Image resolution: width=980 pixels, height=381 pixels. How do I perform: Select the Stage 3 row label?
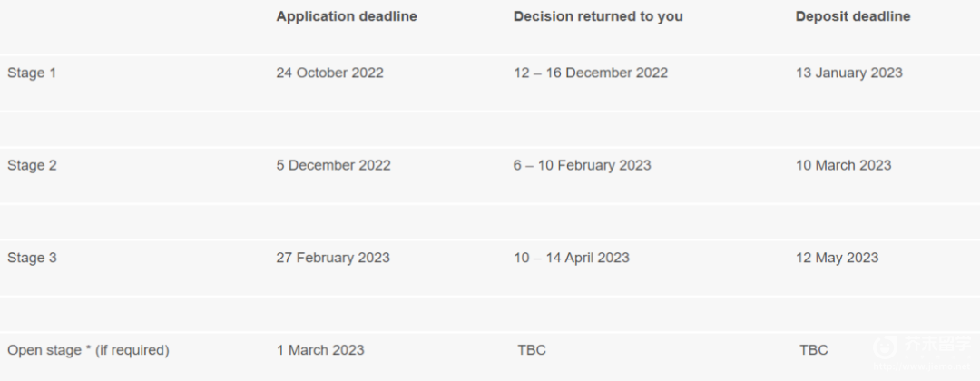pyautogui.click(x=32, y=258)
